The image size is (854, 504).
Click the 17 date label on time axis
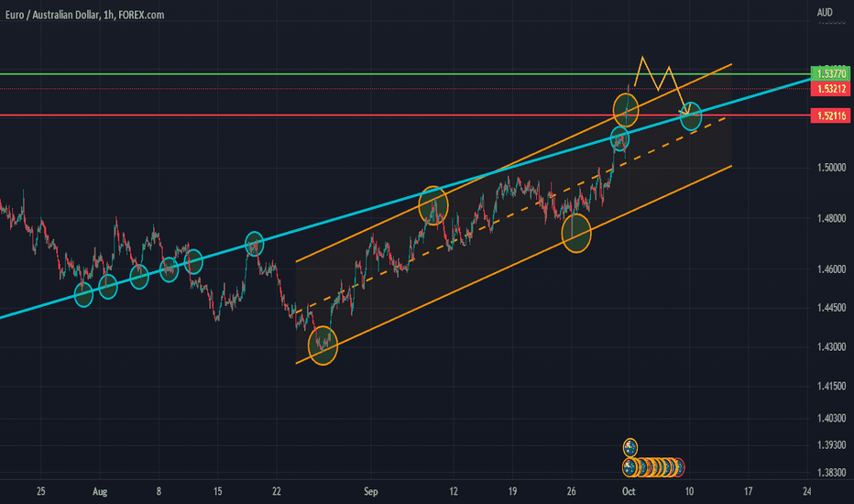coord(748,491)
